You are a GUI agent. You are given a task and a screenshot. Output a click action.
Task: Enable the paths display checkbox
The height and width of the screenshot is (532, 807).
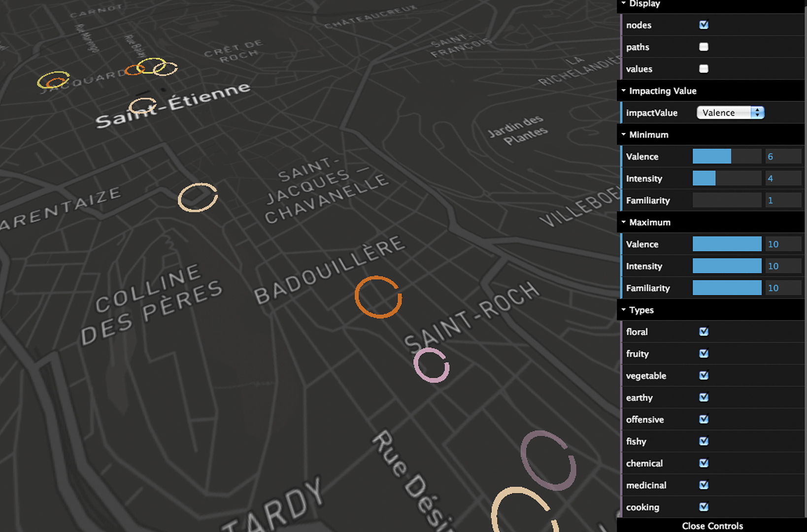(x=704, y=47)
